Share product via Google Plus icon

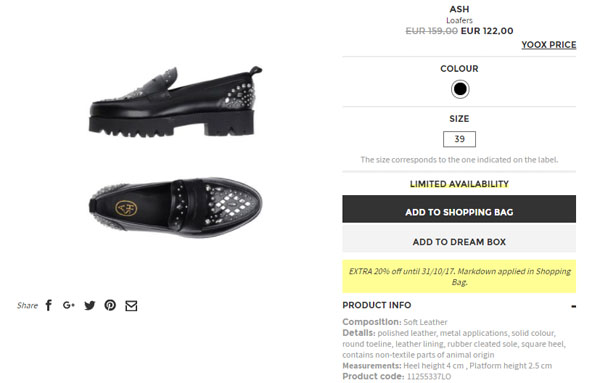click(x=68, y=305)
